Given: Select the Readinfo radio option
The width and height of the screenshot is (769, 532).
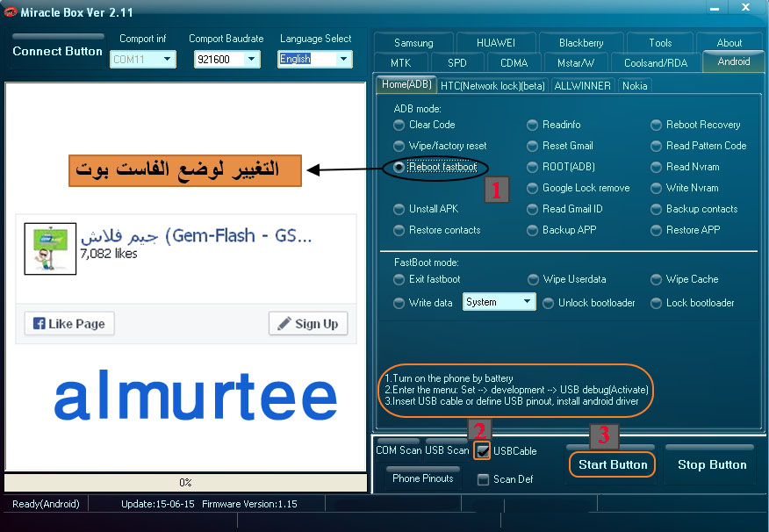Looking at the screenshot, I should [x=532, y=125].
